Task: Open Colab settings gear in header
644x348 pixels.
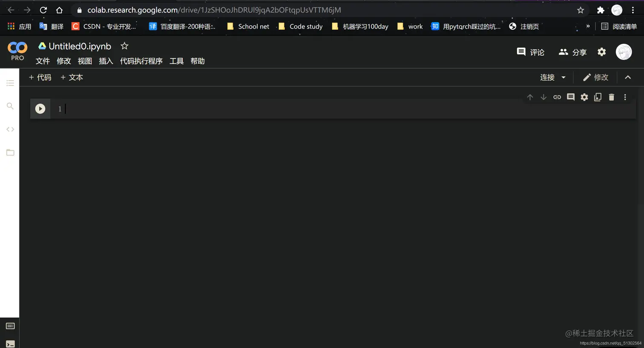Action: [601, 52]
